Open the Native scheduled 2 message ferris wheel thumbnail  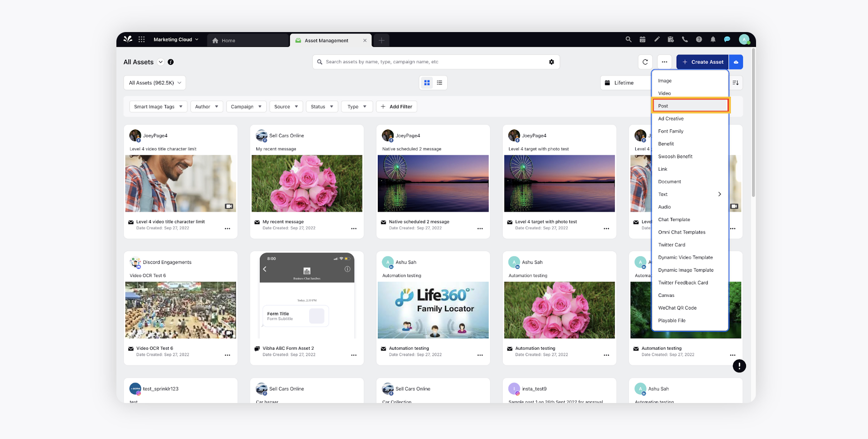433,183
